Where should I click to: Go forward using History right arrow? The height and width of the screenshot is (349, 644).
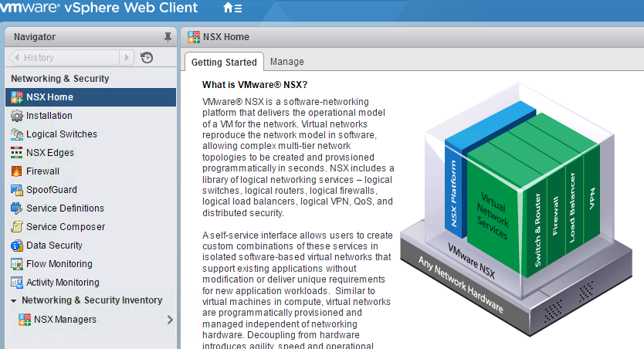[x=127, y=58]
